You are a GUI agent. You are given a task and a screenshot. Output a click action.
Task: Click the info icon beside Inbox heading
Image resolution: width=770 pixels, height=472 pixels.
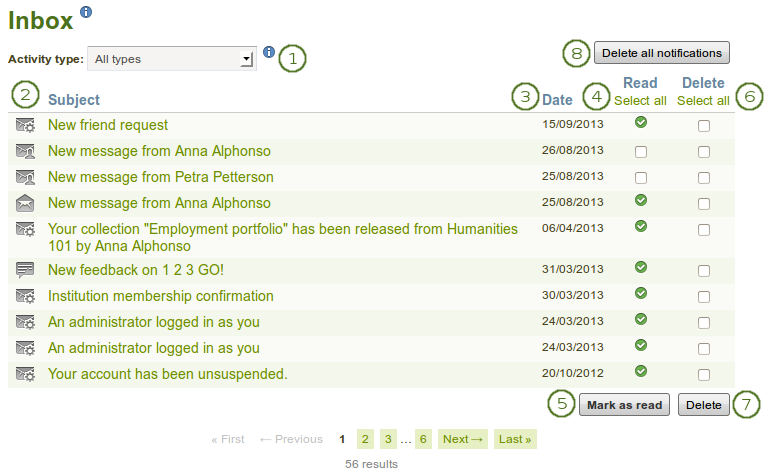[86, 12]
